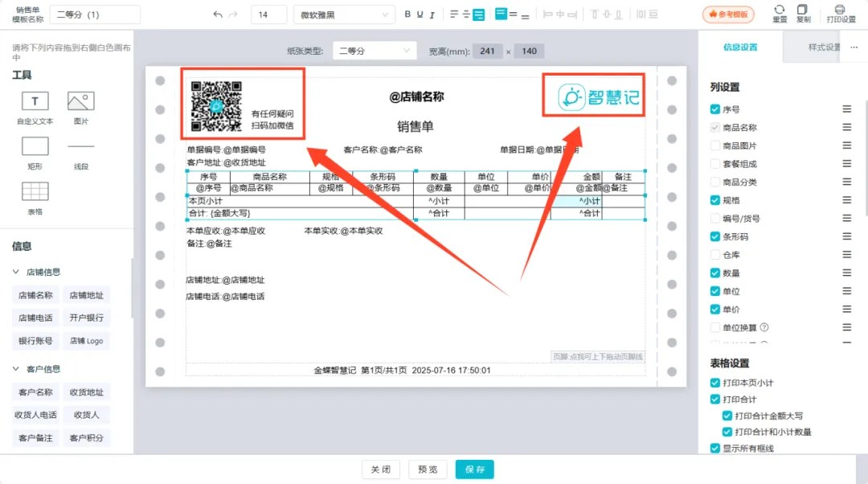The width and height of the screenshot is (868, 484).
Task: Align selected objects to right edge
Action: click(572, 14)
